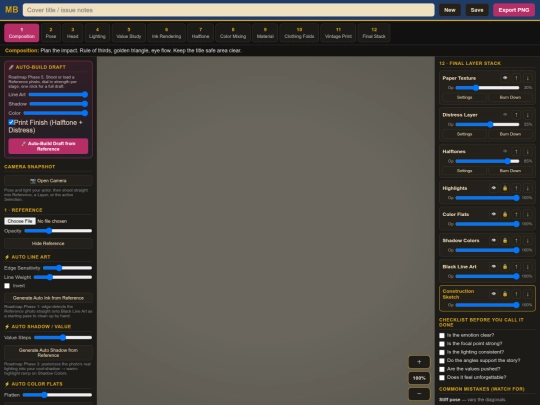Viewport: 540px width, 405px height.
Task: Hide the Black Line Art layer
Action: click(494, 267)
